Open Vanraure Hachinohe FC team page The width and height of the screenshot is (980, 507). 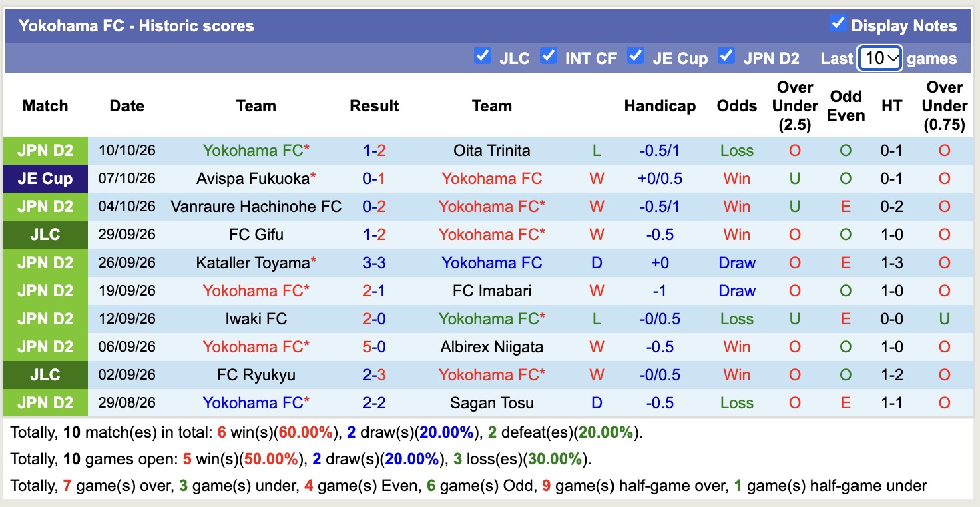pos(256,207)
